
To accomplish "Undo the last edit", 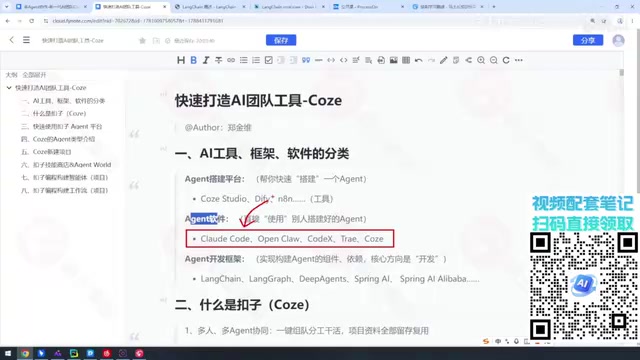I will [418, 60].
